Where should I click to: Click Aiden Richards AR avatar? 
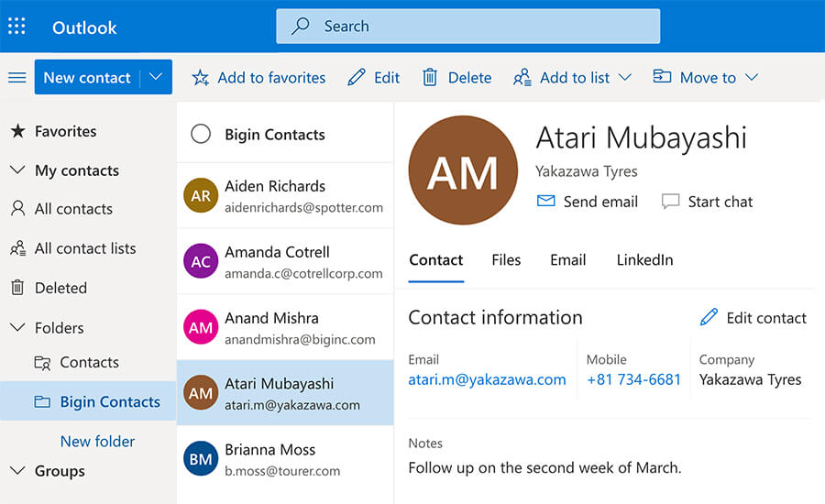(201, 196)
